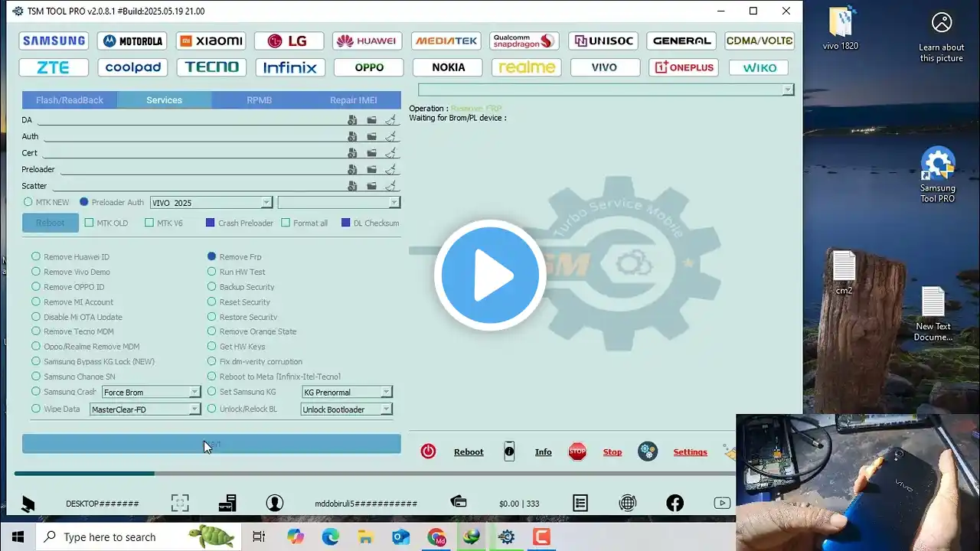This screenshot has height=551, width=980.
Task: Select the Unisoc platform logo
Action: (x=603, y=41)
